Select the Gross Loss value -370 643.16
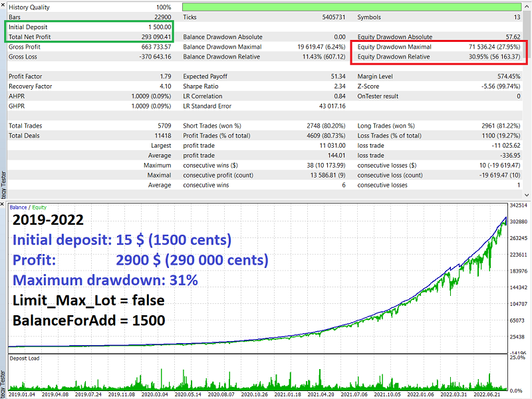The image size is (532, 399). (155, 57)
